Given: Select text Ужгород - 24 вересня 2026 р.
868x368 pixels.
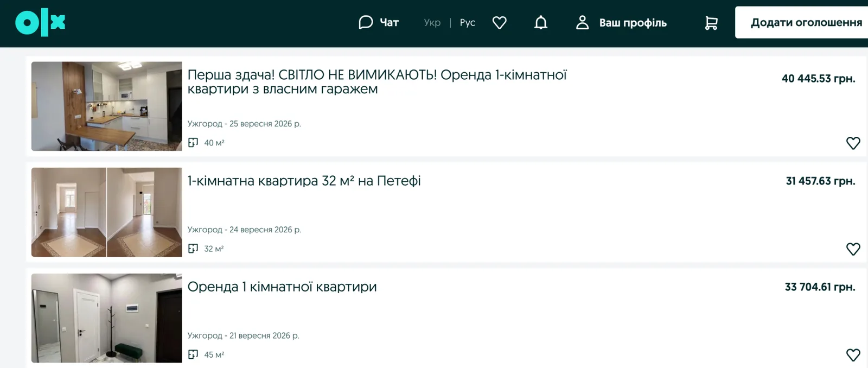Looking at the screenshot, I should tap(244, 230).
